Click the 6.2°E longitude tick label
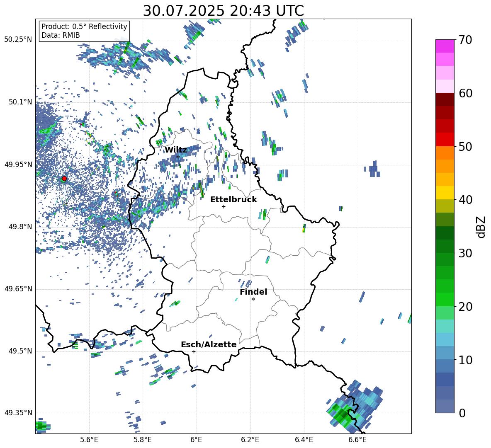 tap(250, 440)
